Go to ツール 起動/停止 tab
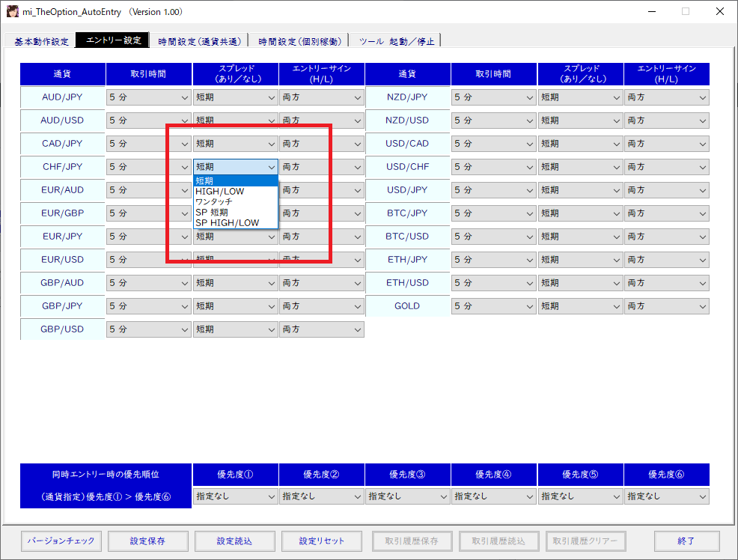 pyautogui.click(x=396, y=41)
